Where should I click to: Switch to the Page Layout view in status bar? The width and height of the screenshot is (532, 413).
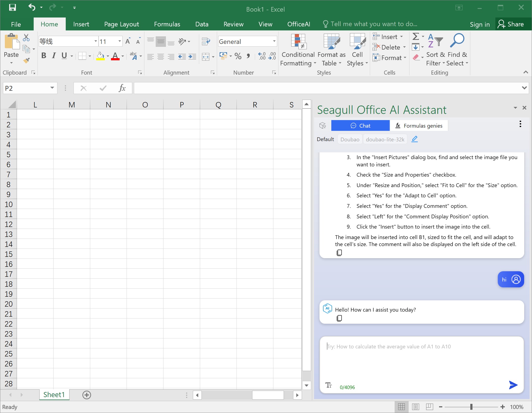click(x=416, y=407)
